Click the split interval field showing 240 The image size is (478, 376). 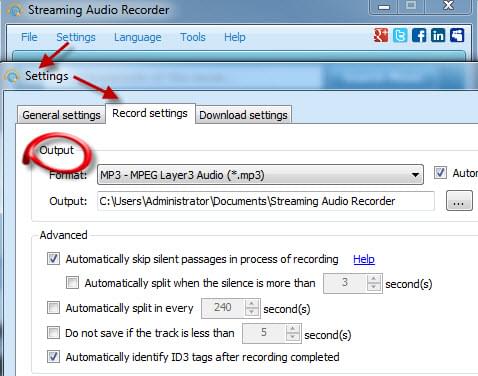(x=223, y=308)
